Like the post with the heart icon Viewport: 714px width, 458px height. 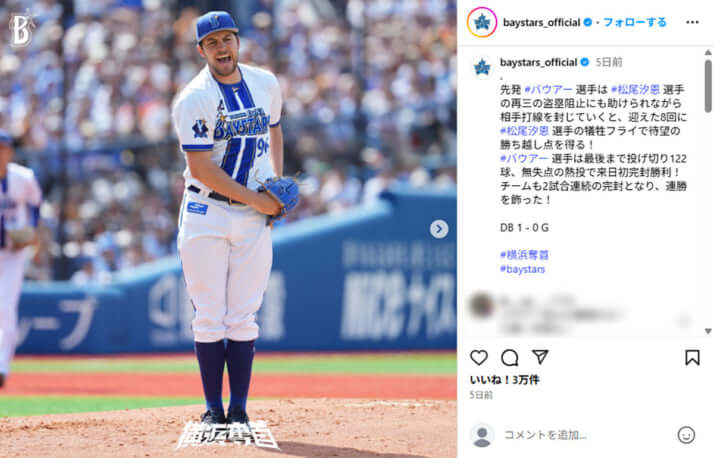(479, 357)
